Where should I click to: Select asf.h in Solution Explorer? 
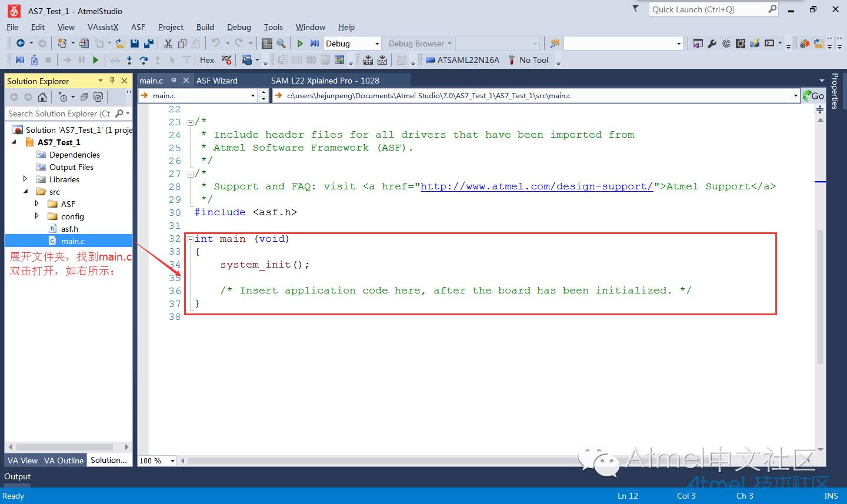click(x=69, y=229)
